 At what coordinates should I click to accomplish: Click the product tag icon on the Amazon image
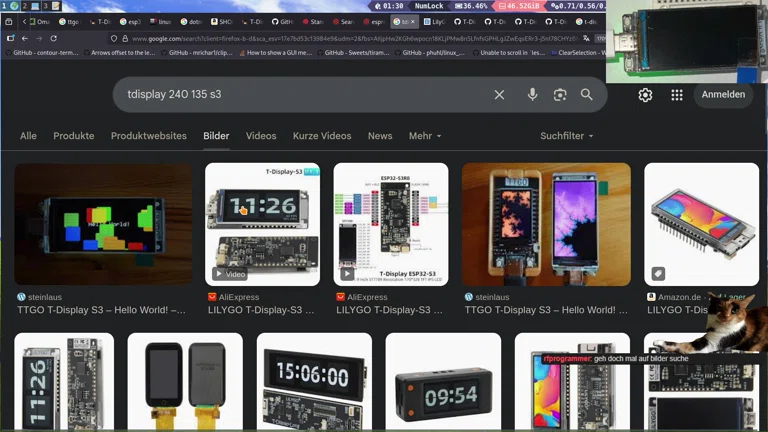point(658,274)
